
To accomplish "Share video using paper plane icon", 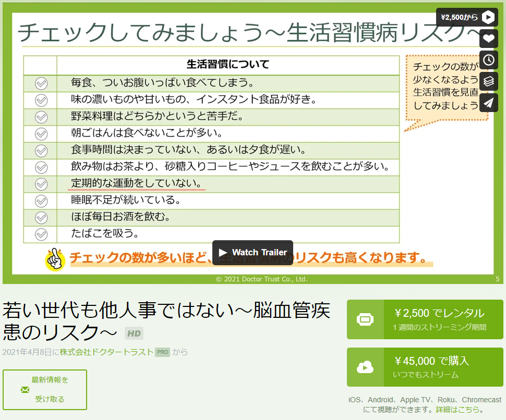I will [488, 103].
